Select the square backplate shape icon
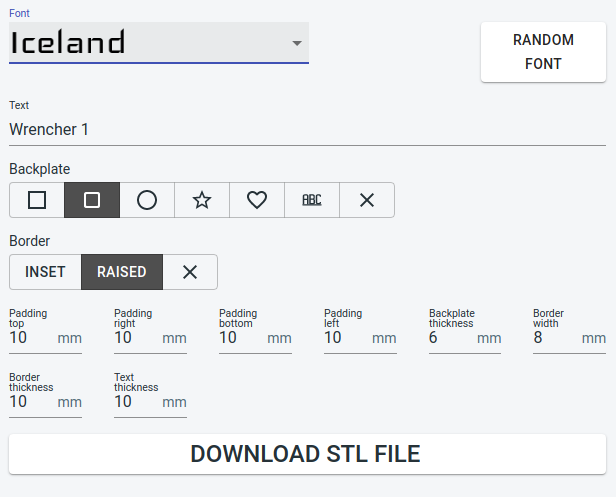This screenshot has width=616, height=497. coord(37,200)
